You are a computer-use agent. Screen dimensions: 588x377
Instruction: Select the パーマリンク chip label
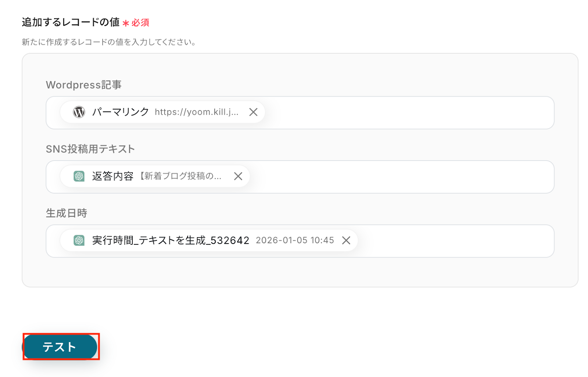pos(121,112)
